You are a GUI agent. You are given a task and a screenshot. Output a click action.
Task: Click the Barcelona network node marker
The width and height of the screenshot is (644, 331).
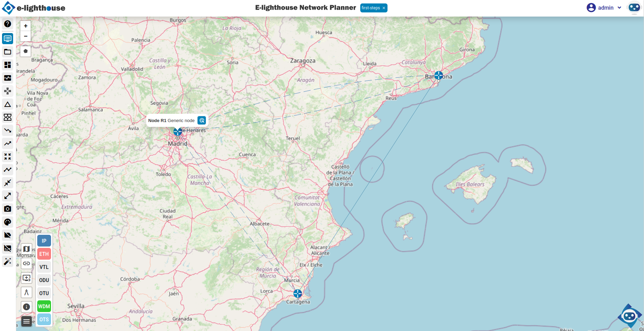(x=439, y=75)
